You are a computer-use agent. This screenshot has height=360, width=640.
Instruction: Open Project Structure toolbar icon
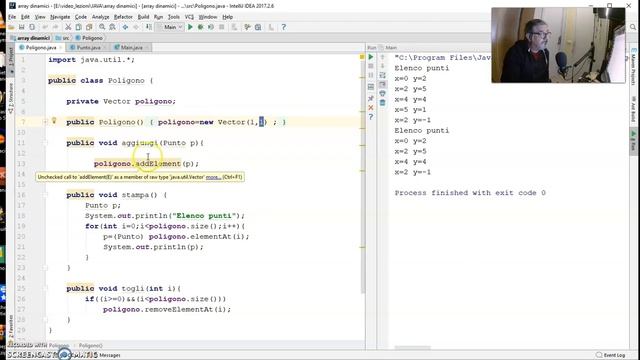pyautogui.click(x=258, y=27)
